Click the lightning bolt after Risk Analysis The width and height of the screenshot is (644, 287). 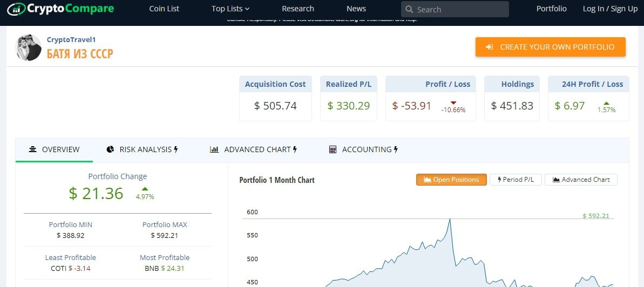point(176,149)
